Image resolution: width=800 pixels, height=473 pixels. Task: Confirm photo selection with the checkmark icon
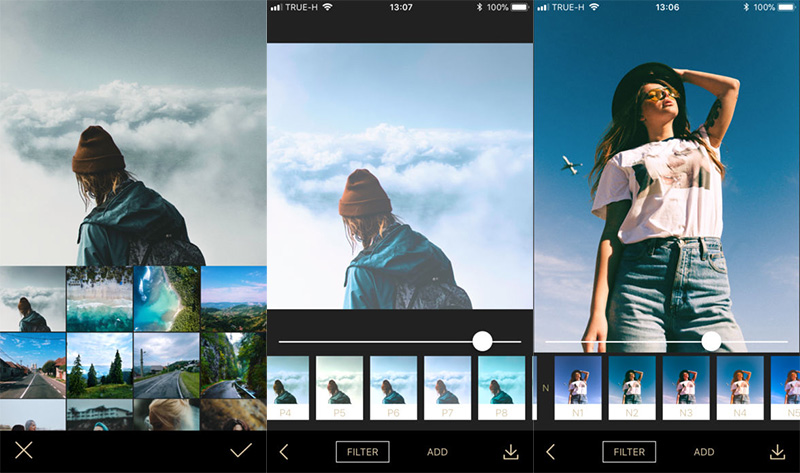[x=240, y=450]
